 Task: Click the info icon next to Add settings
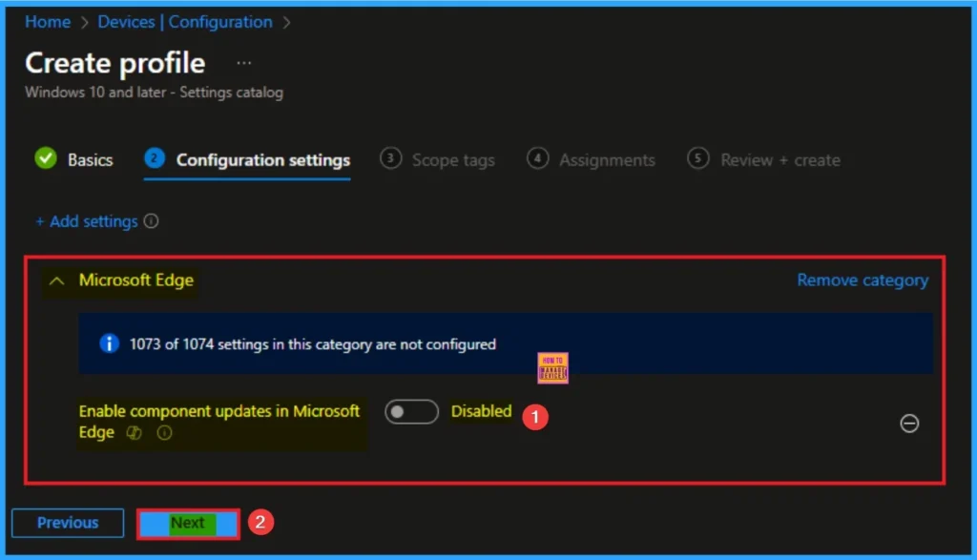[151, 221]
